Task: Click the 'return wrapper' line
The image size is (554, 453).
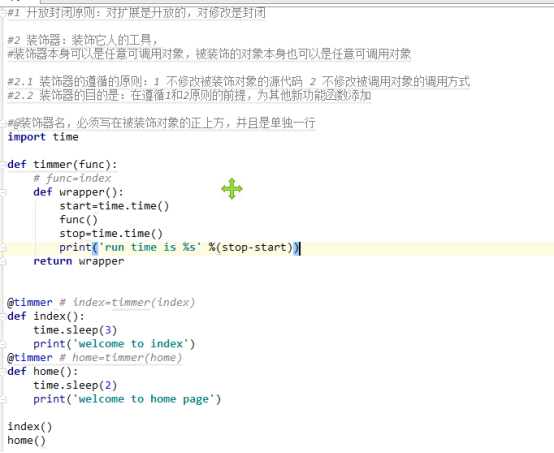Action: coord(78,261)
